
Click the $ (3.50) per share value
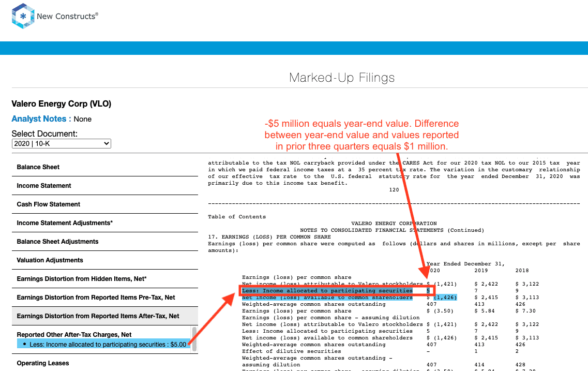440,311
